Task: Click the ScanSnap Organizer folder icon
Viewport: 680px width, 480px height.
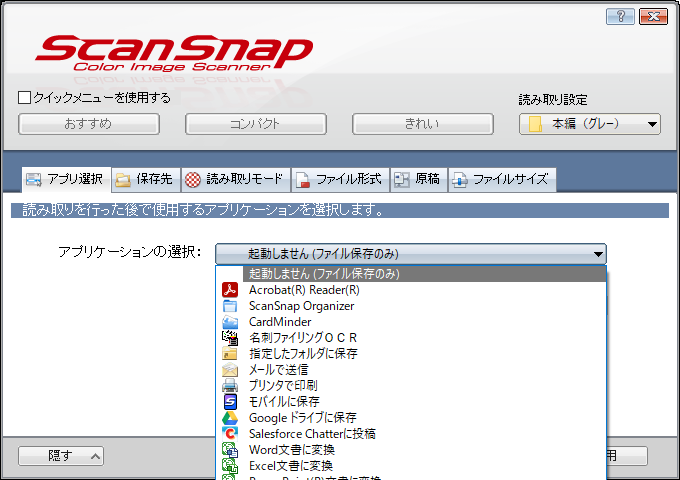Action: [230, 306]
